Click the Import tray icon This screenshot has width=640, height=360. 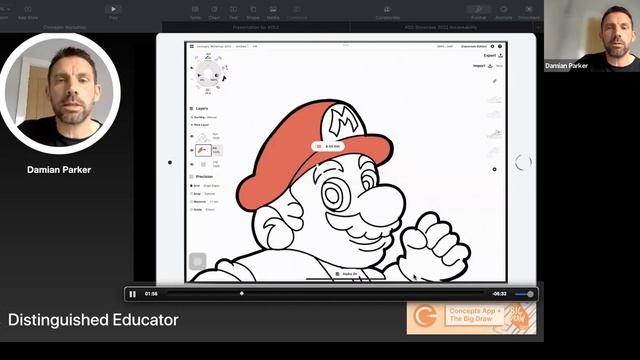point(490,66)
